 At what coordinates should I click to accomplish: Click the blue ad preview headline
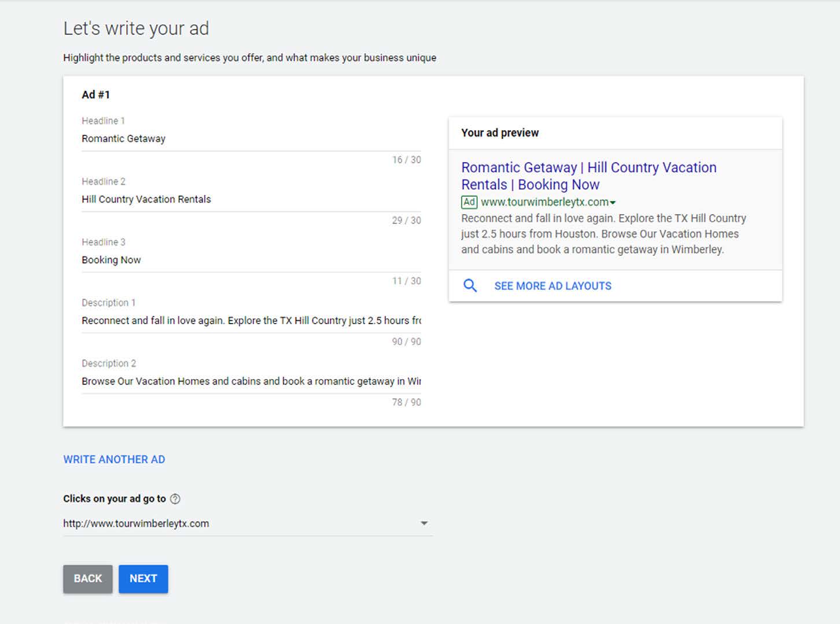coord(588,176)
